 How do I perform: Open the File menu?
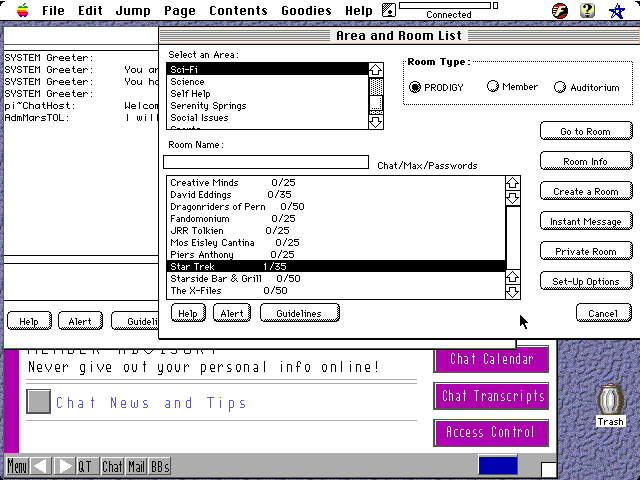pyautogui.click(x=53, y=10)
